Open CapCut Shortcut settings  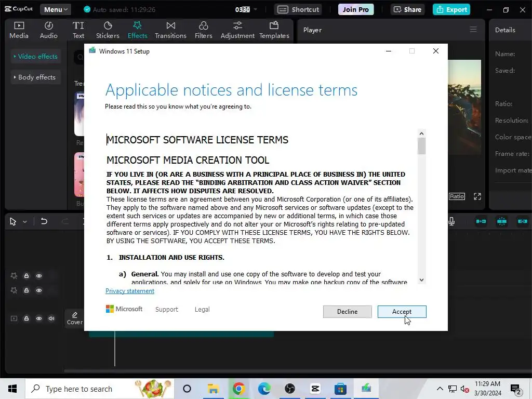coord(299,9)
